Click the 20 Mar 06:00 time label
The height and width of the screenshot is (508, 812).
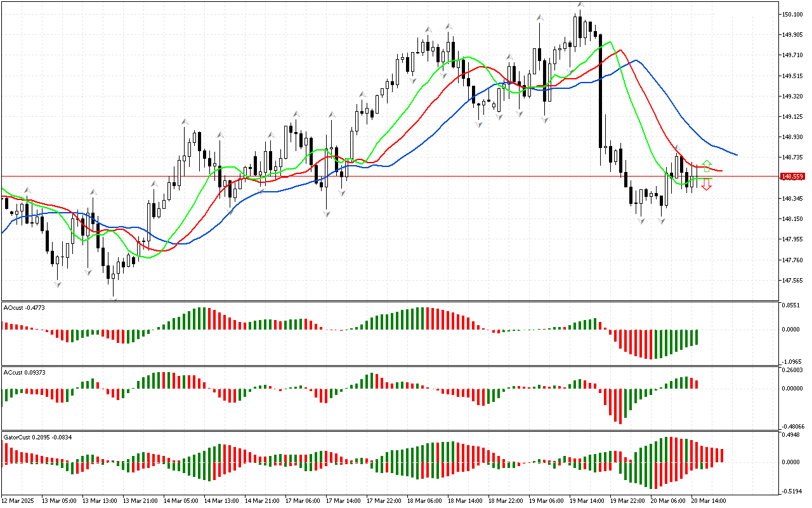click(x=668, y=501)
